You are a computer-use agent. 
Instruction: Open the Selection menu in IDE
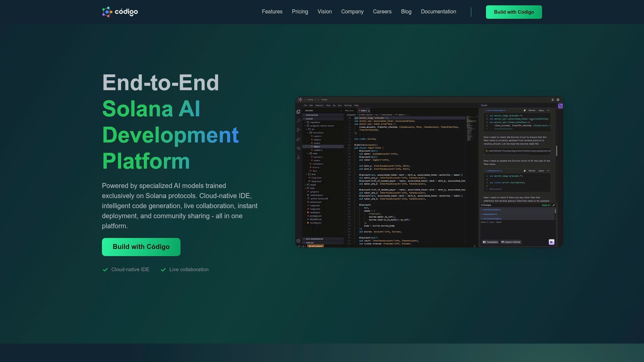tap(319, 105)
